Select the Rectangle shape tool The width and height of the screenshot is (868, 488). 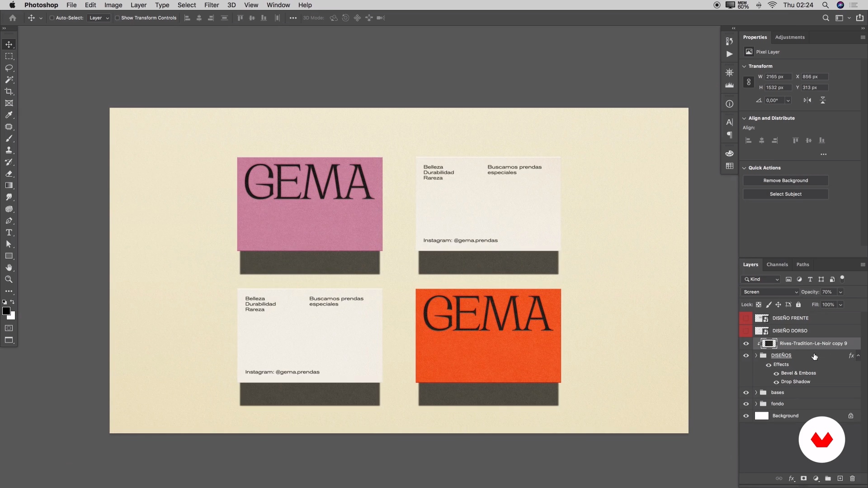coord(9,256)
